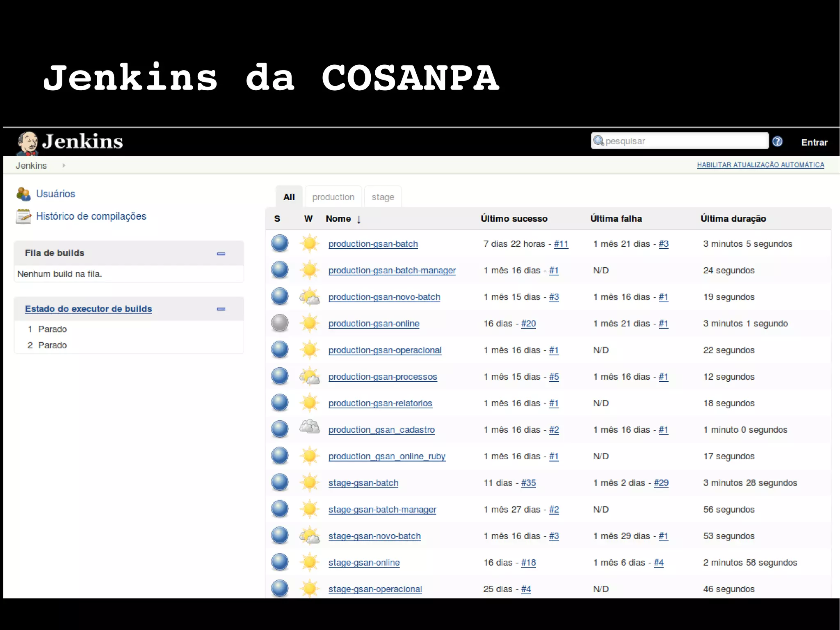Click sunny weather icon for production-gsan-online
840x630 pixels.
[310, 323]
